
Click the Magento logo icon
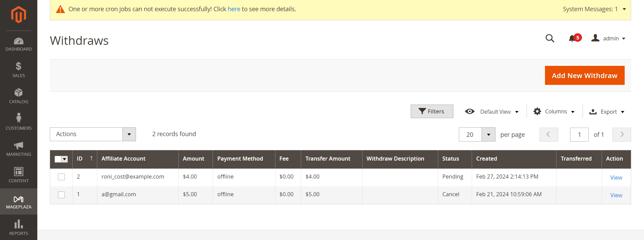pos(18,15)
